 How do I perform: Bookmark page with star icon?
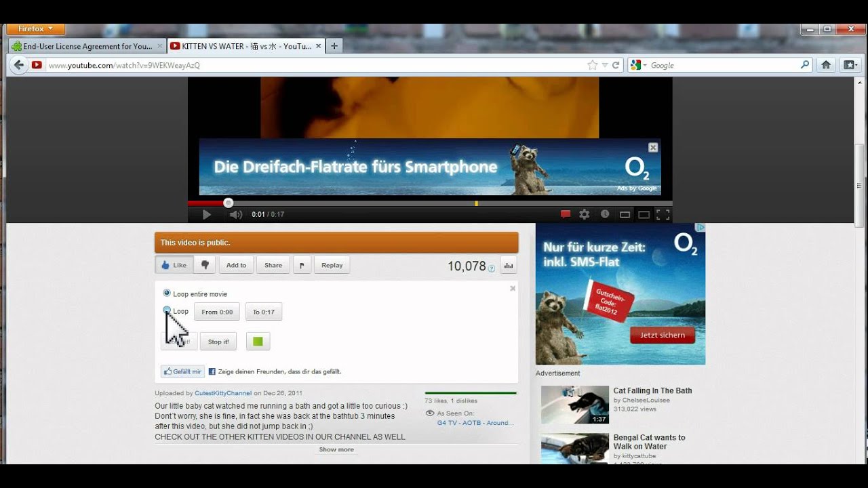pos(592,65)
